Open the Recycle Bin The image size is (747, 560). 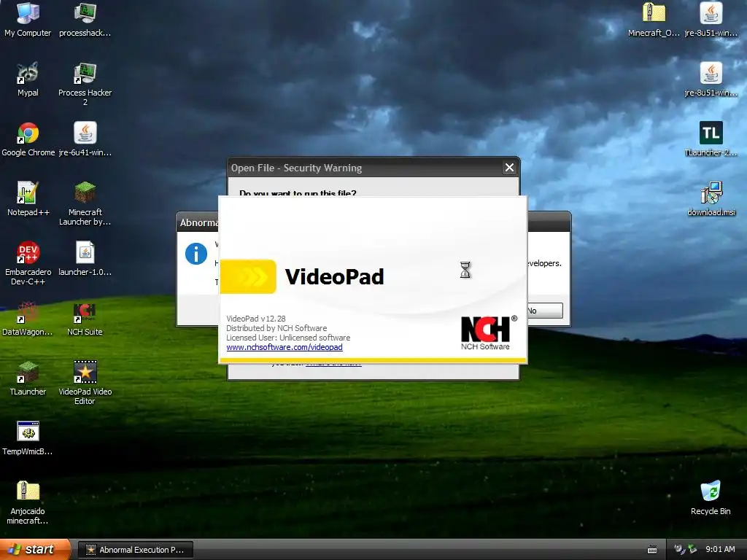point(711,497)
